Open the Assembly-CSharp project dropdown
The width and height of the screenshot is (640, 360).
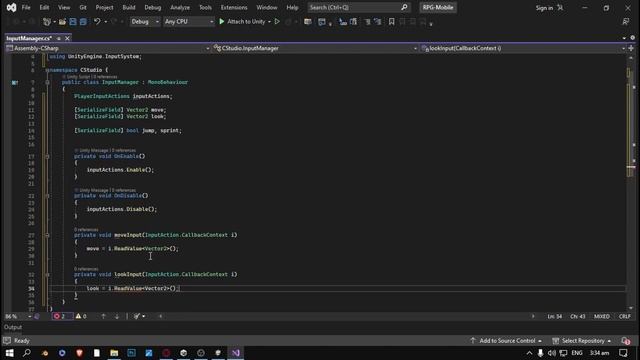pyautogui.click(x=108, y=48)
